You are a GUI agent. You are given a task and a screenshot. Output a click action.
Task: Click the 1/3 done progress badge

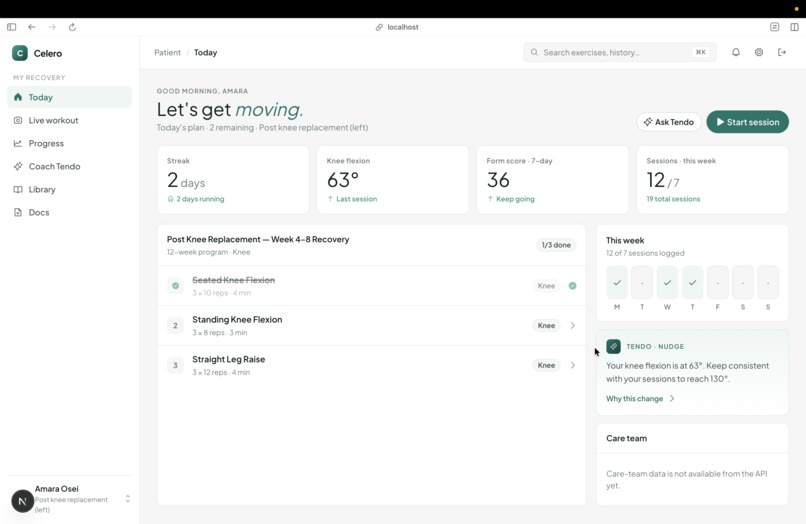pos(556,245)
